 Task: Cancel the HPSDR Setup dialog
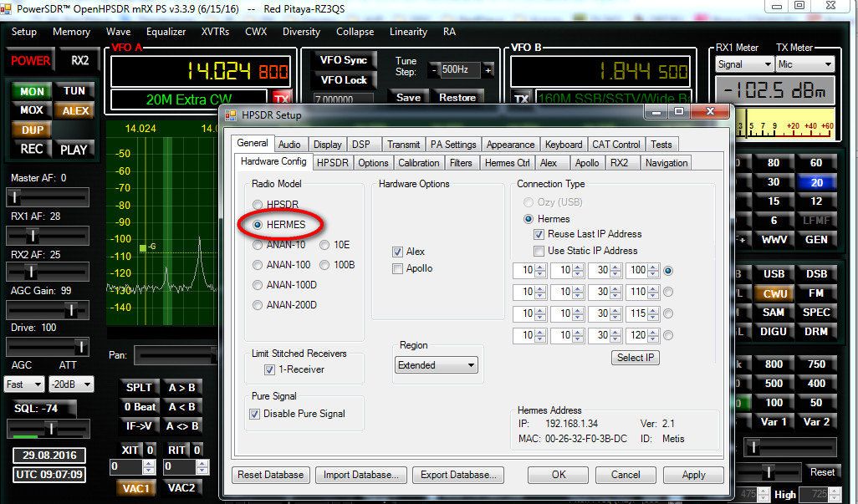click(626, 475)
